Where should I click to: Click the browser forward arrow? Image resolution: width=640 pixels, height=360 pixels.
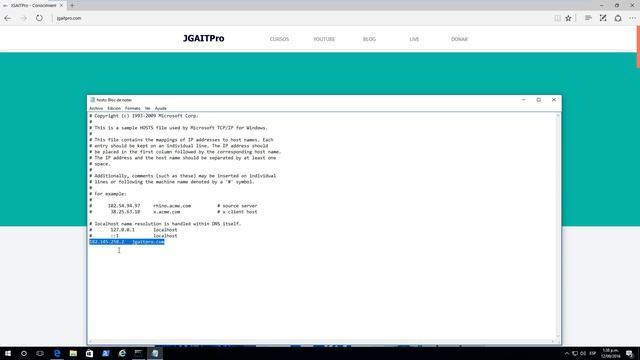[x=23, y=18]
